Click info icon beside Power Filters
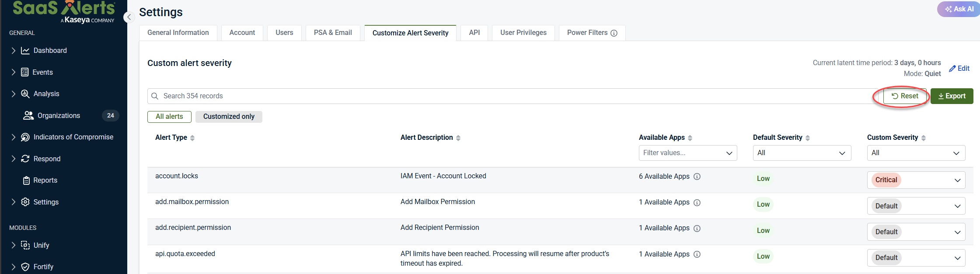The width and height of the screenshot is (980, 274). pos(614,33)
